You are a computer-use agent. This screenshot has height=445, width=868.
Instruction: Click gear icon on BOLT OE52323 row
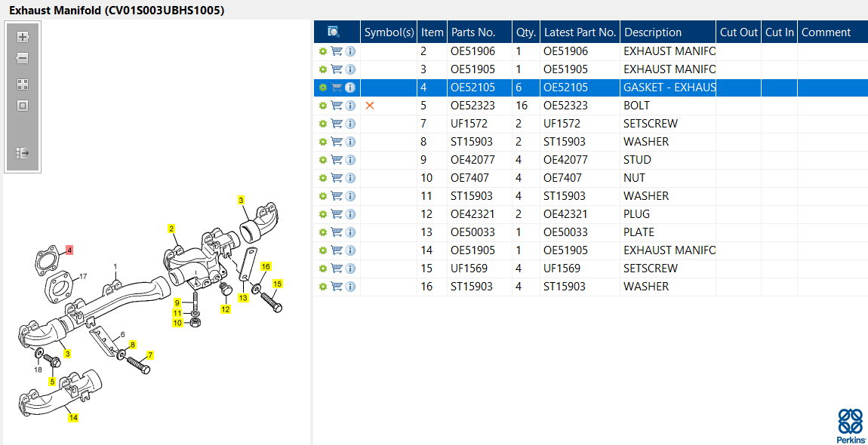(323, 106)
